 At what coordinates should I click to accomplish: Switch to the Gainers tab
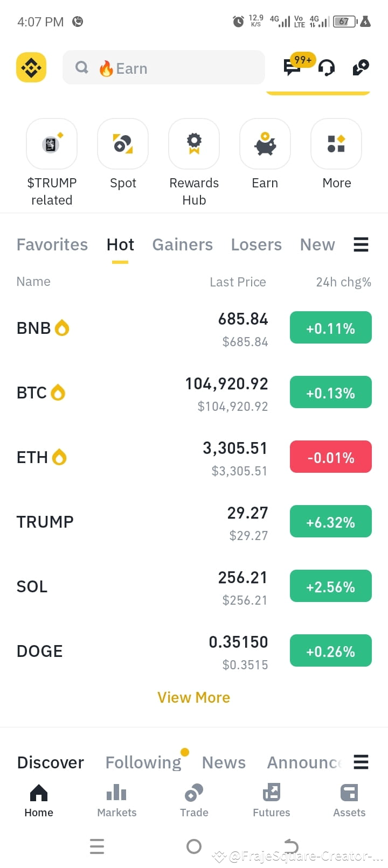click(183, 244)
